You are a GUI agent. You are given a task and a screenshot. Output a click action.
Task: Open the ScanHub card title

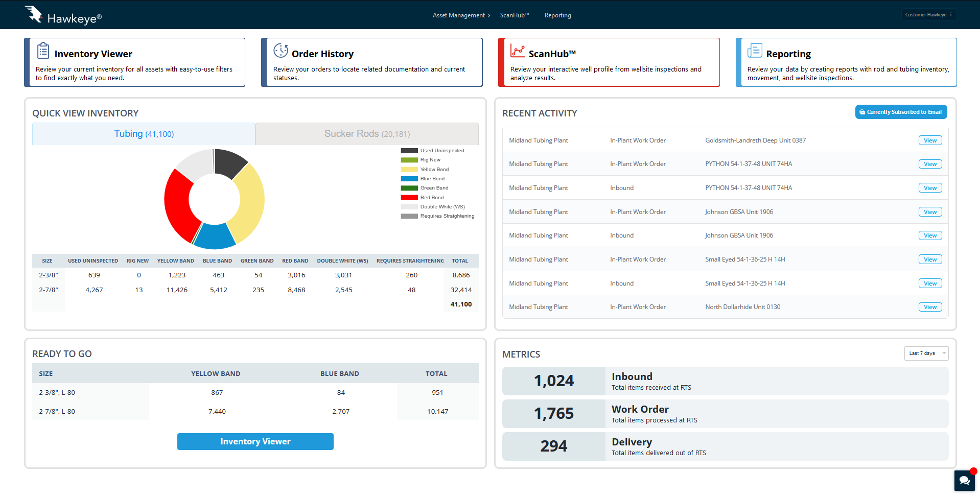click(552, 54)
